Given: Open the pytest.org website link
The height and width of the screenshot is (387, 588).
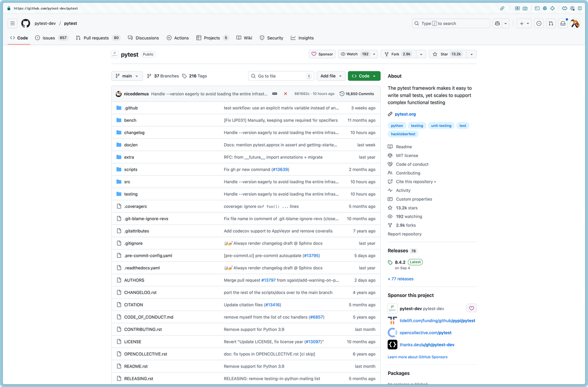Looking at the screenshot, I should (x=405, y=114).
